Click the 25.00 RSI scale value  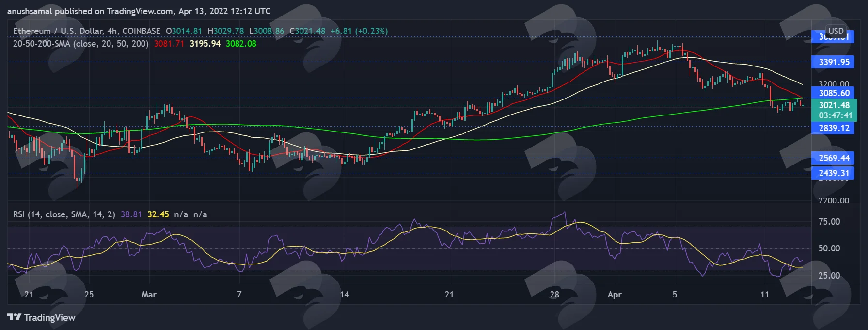tap(829, 276)
